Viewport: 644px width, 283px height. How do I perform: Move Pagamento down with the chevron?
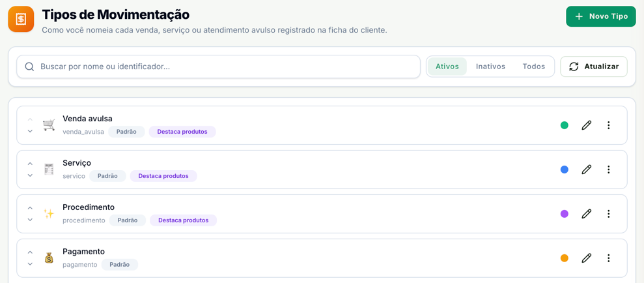point(30,264)
